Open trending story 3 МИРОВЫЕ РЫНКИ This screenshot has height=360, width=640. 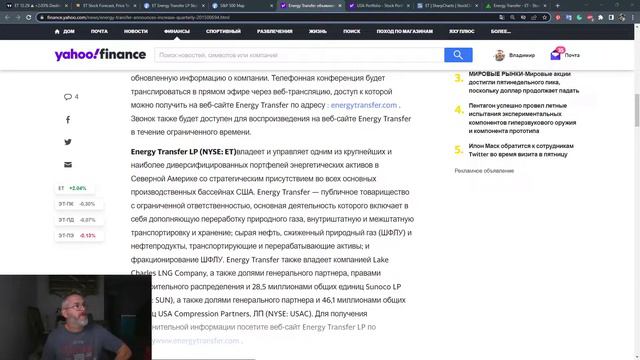(x=524, y=82)
